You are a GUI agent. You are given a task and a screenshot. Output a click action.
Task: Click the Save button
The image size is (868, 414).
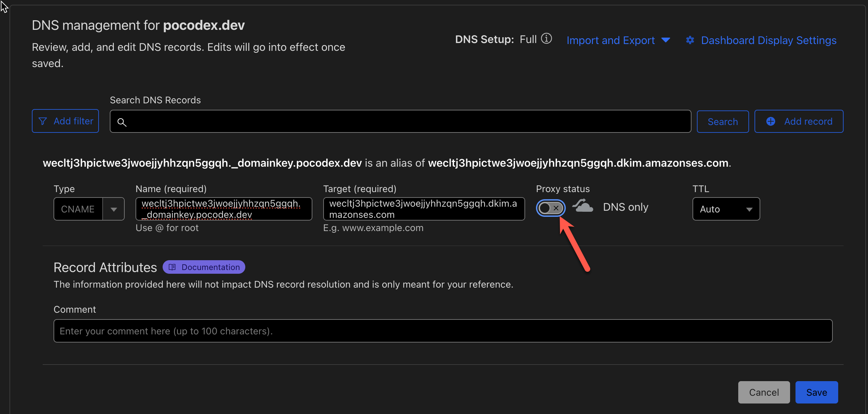tap(816, 392)
